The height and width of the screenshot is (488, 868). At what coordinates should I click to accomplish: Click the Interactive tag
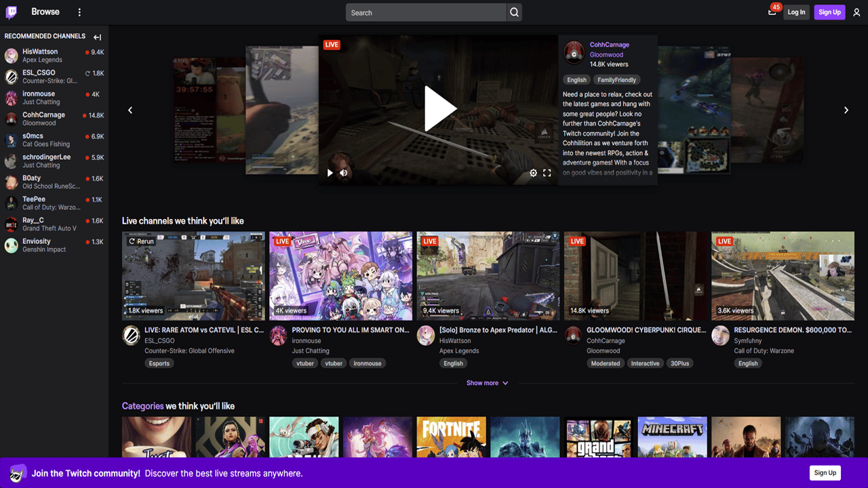pos(645,363)
